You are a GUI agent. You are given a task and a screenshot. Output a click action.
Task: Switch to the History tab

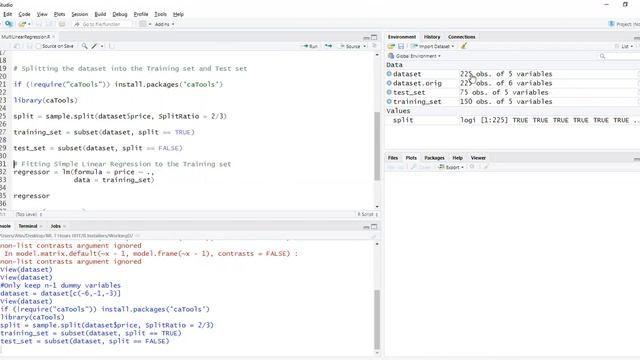432,37
